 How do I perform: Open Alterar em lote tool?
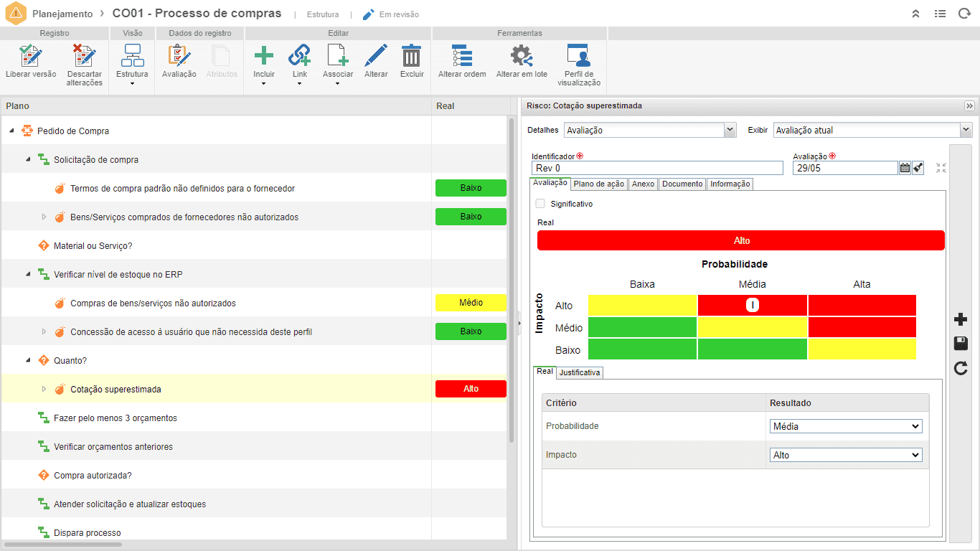(x=522, y=56)
